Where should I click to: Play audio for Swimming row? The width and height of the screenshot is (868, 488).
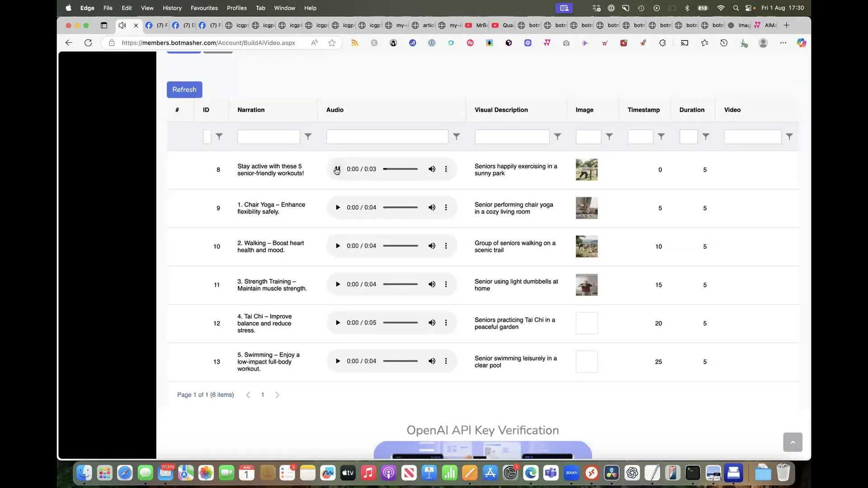tap(338, 361)
